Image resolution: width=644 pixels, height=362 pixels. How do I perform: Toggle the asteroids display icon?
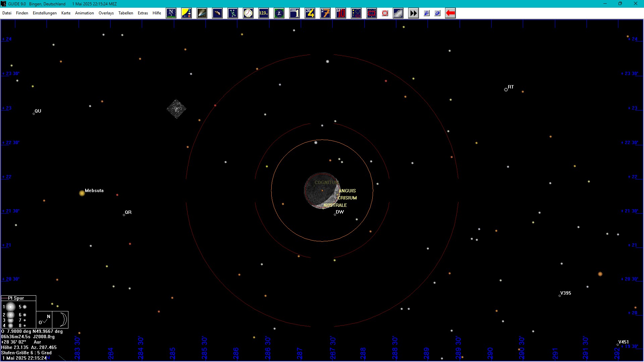point(217,13)
